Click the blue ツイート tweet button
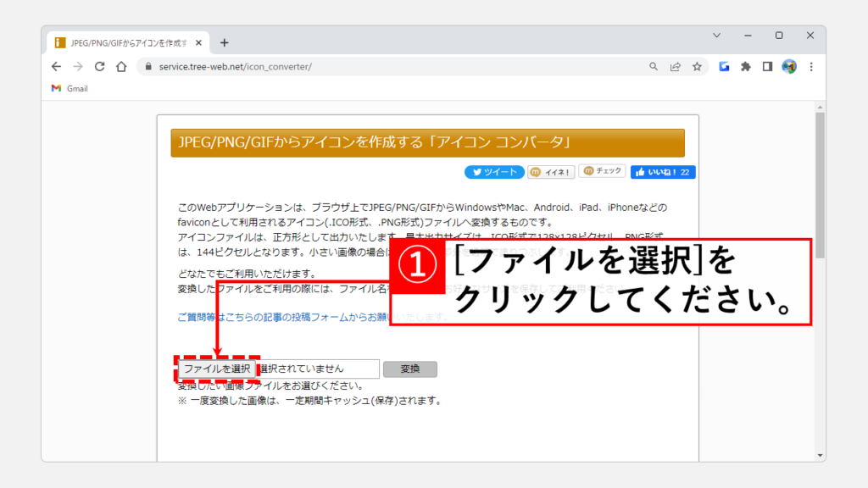 [x=494, y=172]
